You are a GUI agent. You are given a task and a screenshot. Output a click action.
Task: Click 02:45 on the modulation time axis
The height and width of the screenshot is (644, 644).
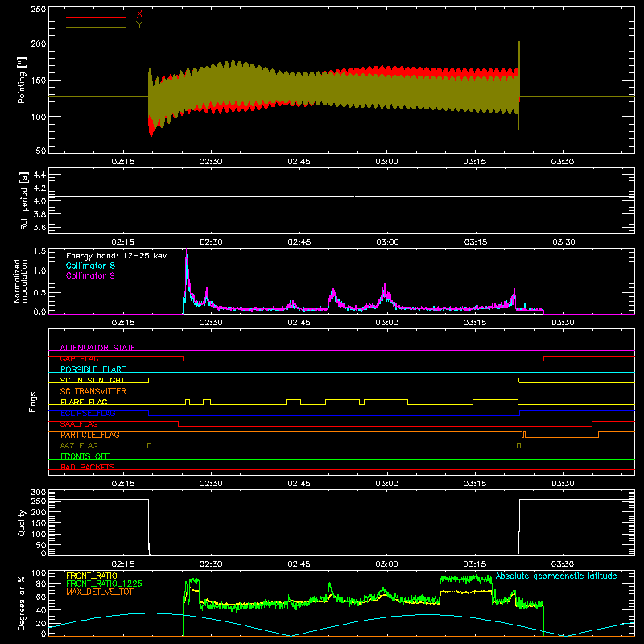click(x=299, y=323)
